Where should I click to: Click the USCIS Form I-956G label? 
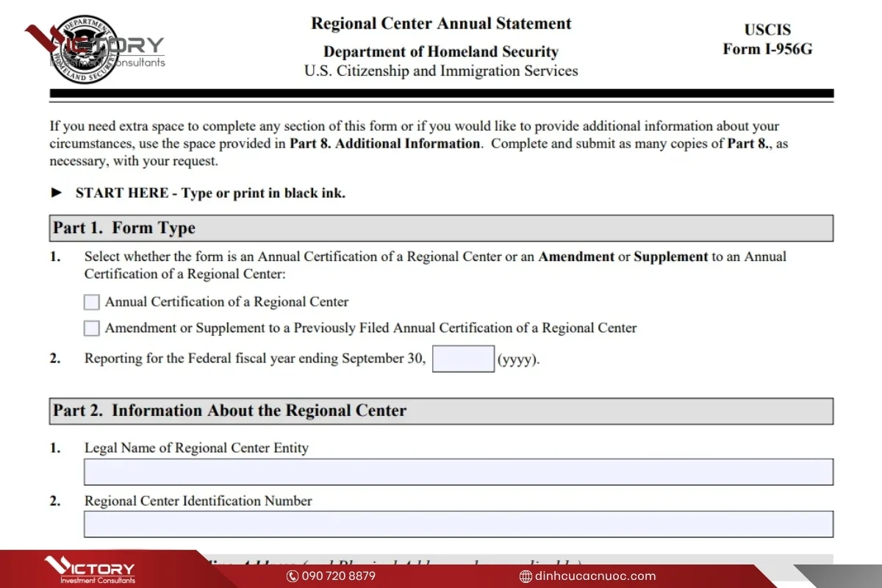coord(767,40)
